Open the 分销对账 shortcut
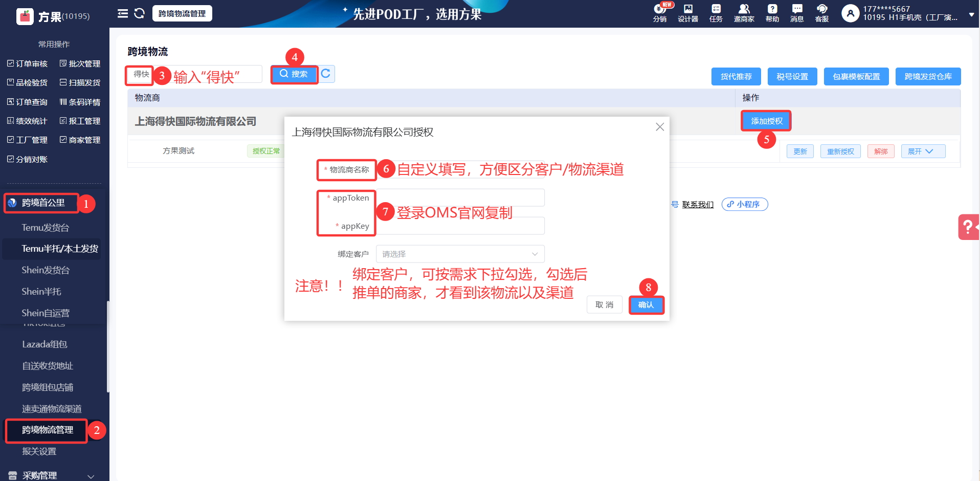Viewport: 980px width, 481px height. tap(28, 159)
